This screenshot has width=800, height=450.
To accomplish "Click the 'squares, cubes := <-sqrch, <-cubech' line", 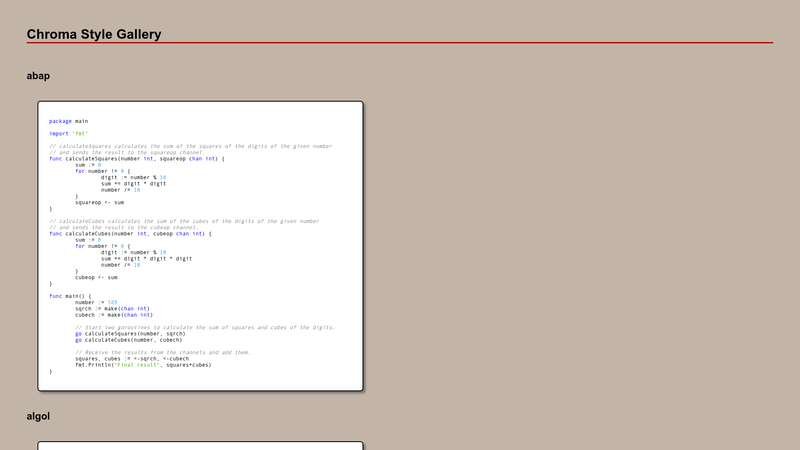I will (132, 359).
